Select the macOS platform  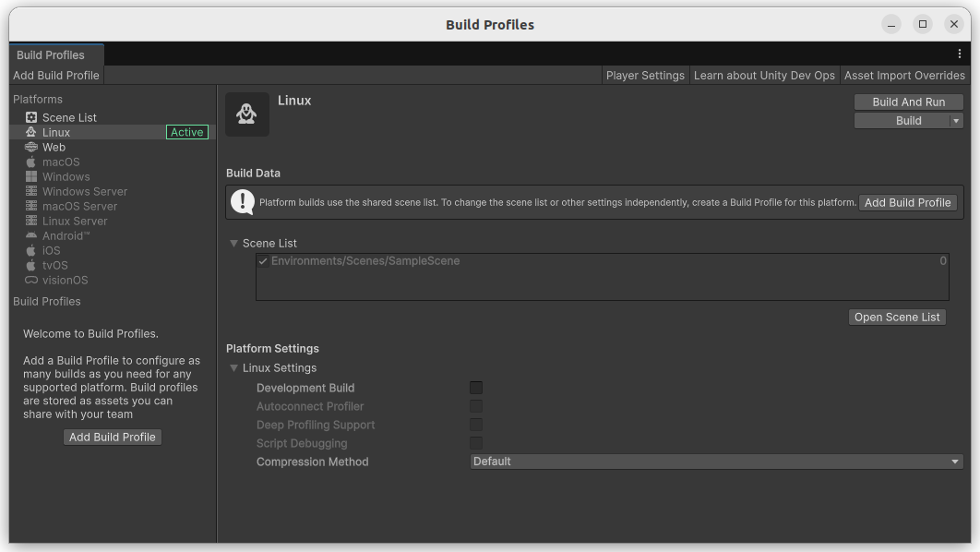point(113,162)
